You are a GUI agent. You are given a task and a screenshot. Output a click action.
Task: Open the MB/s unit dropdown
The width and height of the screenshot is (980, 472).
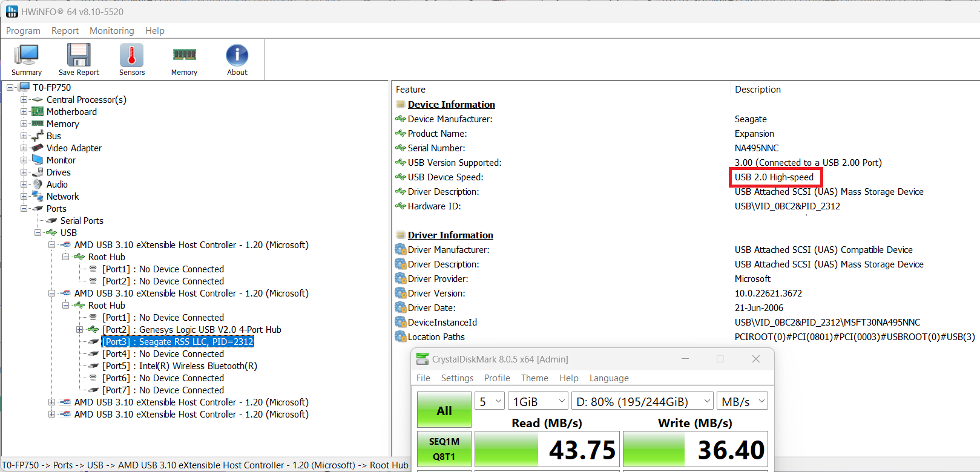(x=743, y=401)
